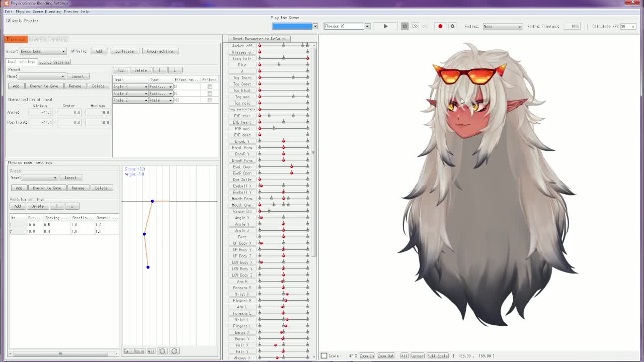This screenshot has width=644, height=362.
Task: Click Reset Parameter to Default button
Action: coord(259,39)
